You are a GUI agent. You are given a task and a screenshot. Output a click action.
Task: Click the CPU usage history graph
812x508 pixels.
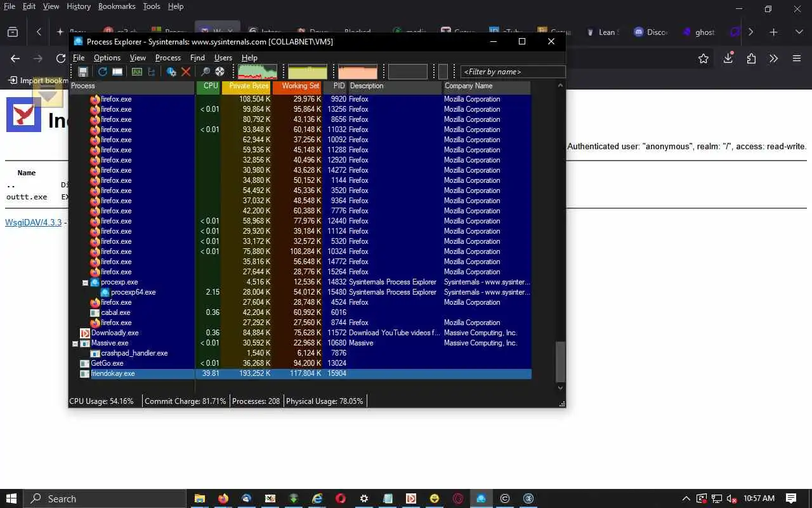click(x=258, y=72)
